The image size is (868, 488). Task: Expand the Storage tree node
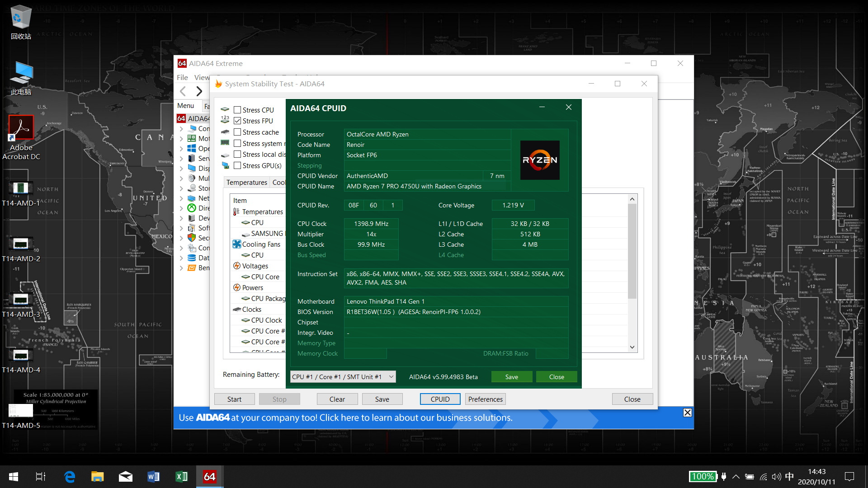click(x=181, y=188)
